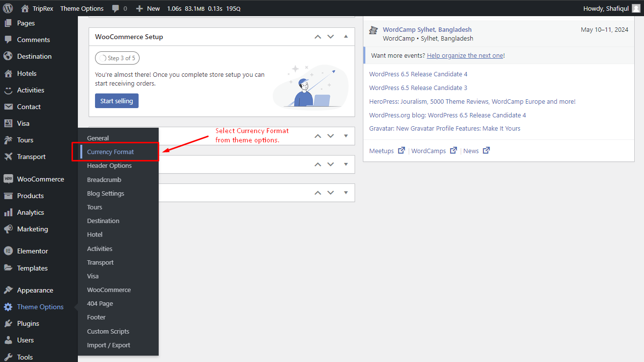This screenshot has height=362, width=644.
Task: Collapse the WooCommerce Setup widget with its triangle
Action: (x=346, y=37)
